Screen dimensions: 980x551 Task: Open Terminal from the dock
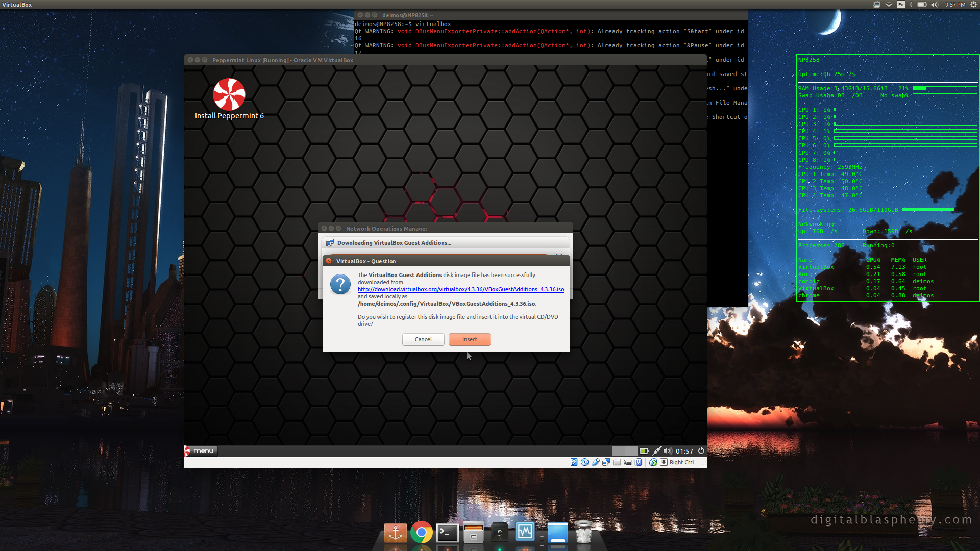[447, 533]
